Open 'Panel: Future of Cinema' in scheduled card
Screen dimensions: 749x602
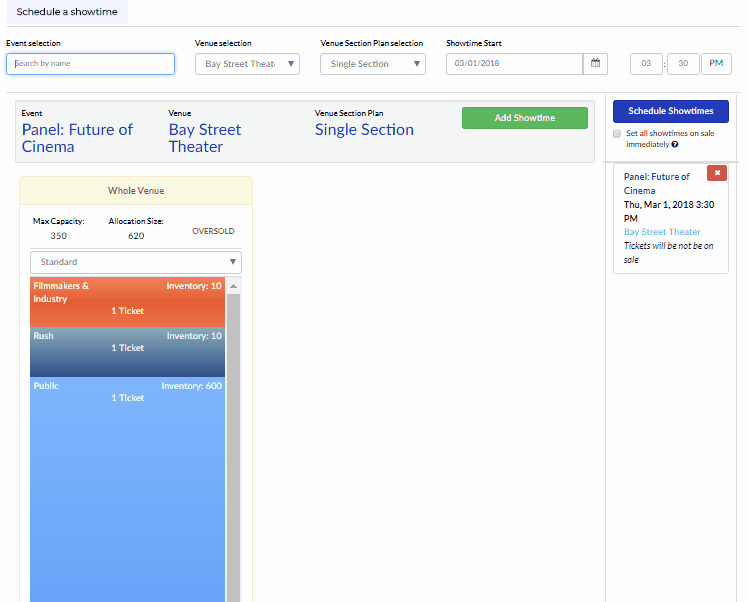pyautogui.click(x=656, y=183)
